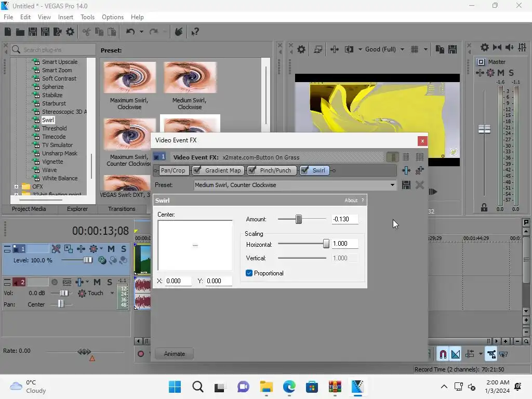Open the Tools menu
This screenshot has height=399, width=532.
87,17
